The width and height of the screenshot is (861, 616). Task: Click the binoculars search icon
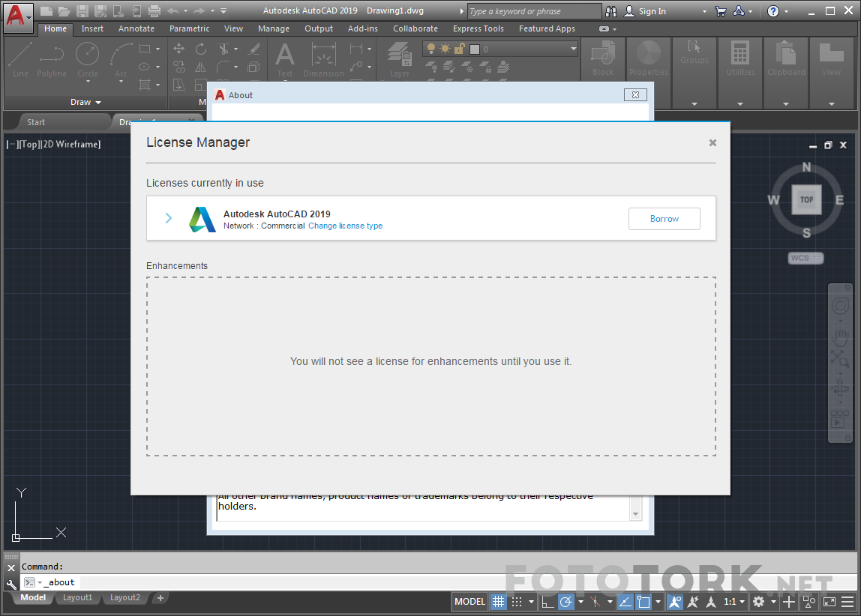611,11
